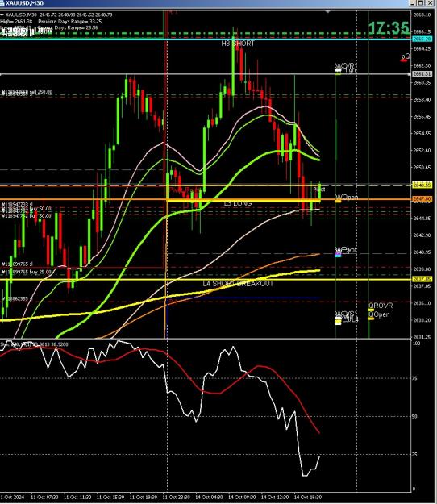This screenshot has height=504, width=437.
Task: Click the yellow QROVR marker dash
Action: [x=371, y=310]
